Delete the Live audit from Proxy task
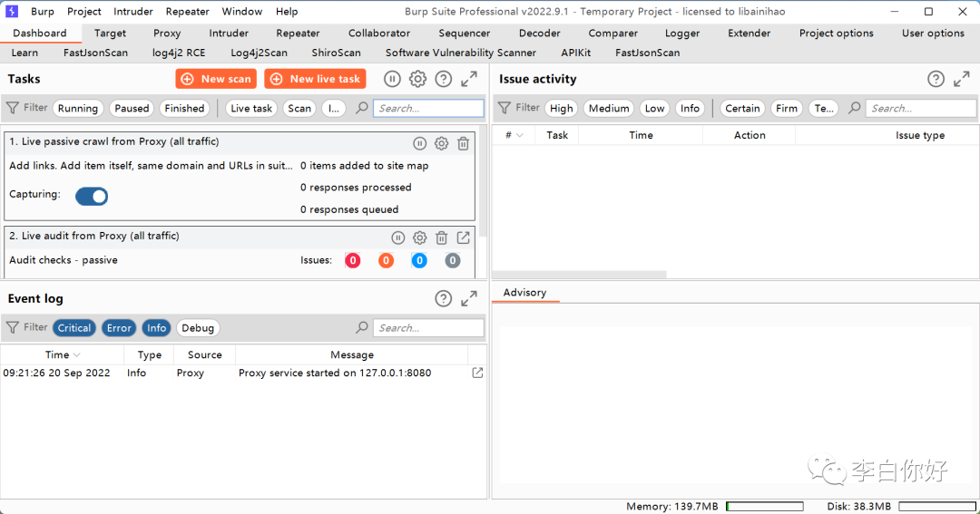 (x=441, y=238)
